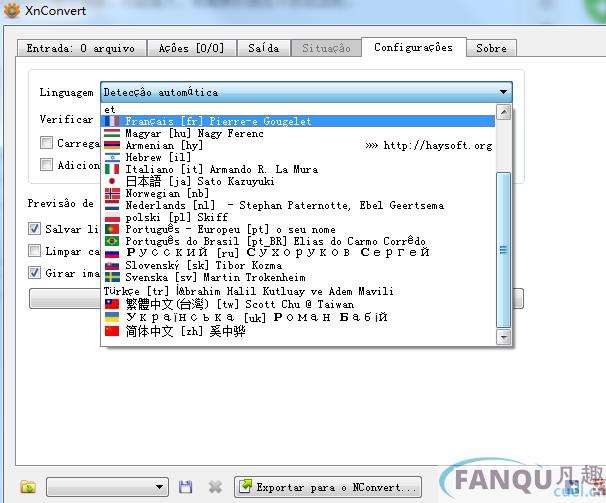The height and width of the screenshot is (503, 606).
Task: Select Українська [uk] language entry
Action: [x=298, y=317]
